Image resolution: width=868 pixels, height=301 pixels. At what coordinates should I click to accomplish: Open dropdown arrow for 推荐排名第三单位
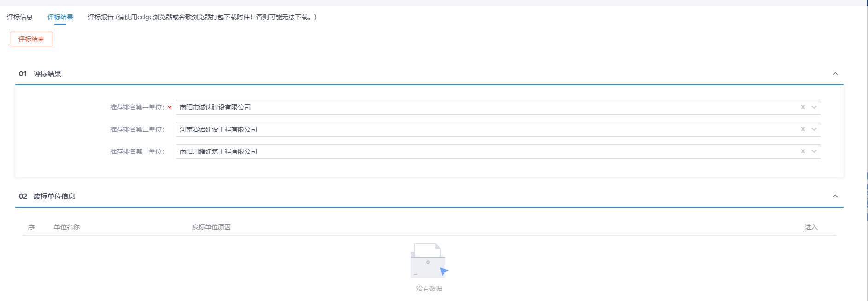[814, 151]
